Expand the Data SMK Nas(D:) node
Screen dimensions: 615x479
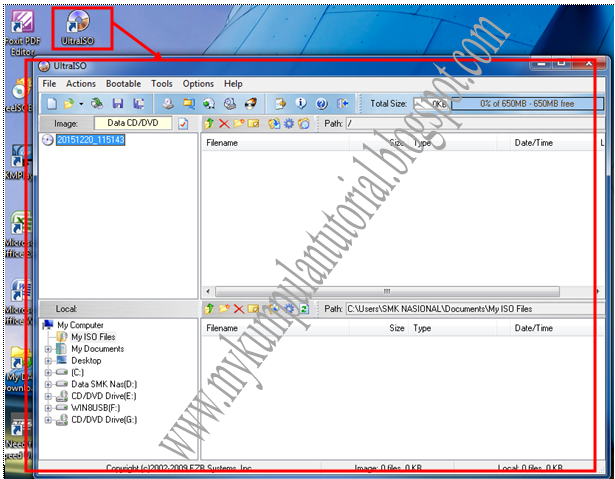tap(48, 384)
